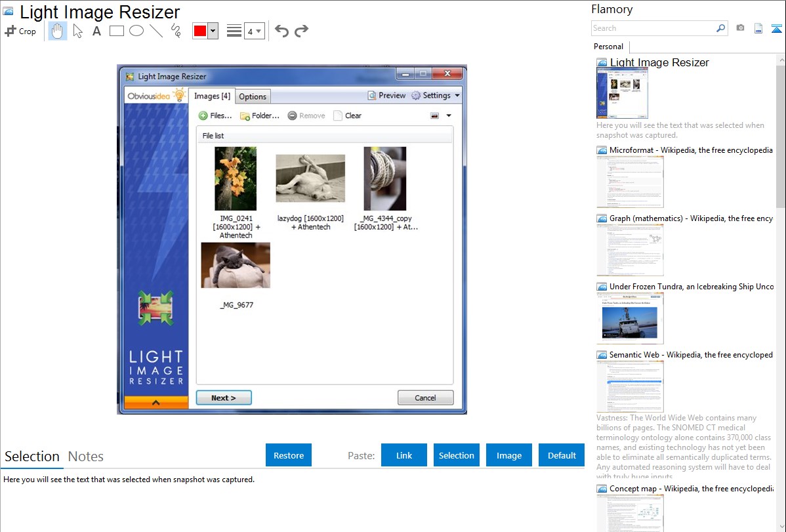Click the red color swatch
Image resolution: width=786 pixels, height=532 pixels.
[200, 31]
